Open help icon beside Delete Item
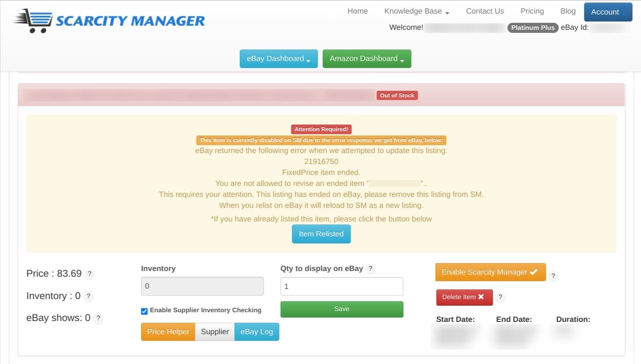Viewport: 641px width, 364px height. pyautogui.click(x=500, y=297)
